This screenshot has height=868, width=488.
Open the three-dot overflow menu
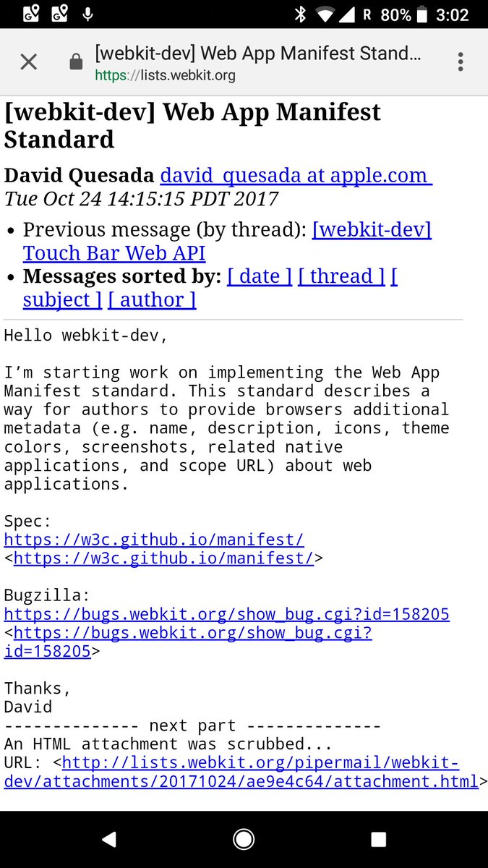461,62
